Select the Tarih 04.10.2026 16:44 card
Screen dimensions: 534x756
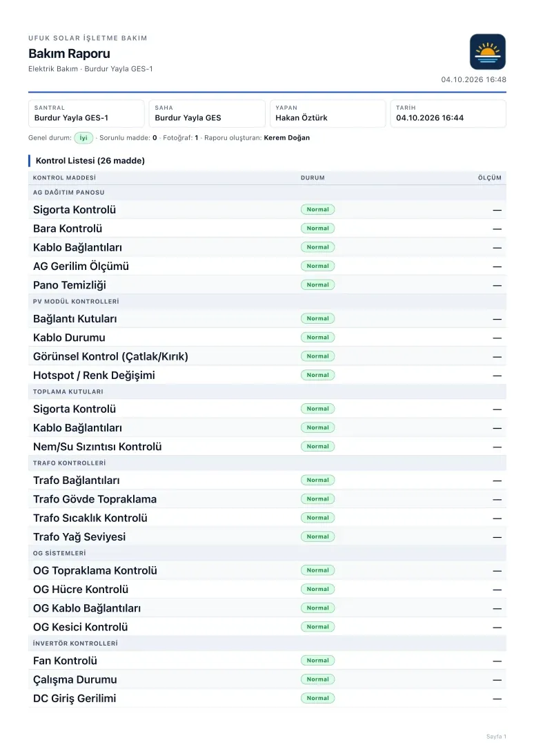point(448,113)
